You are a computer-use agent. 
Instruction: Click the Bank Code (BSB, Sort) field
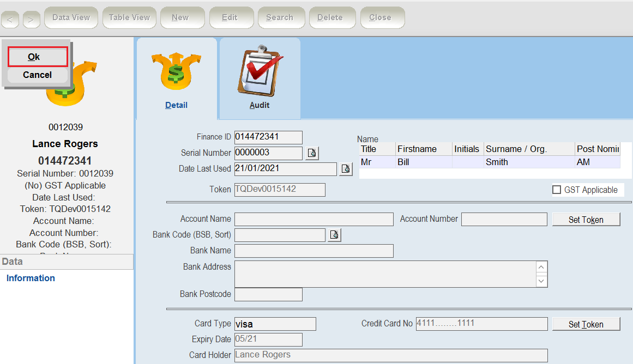click(x=280, y=235)
